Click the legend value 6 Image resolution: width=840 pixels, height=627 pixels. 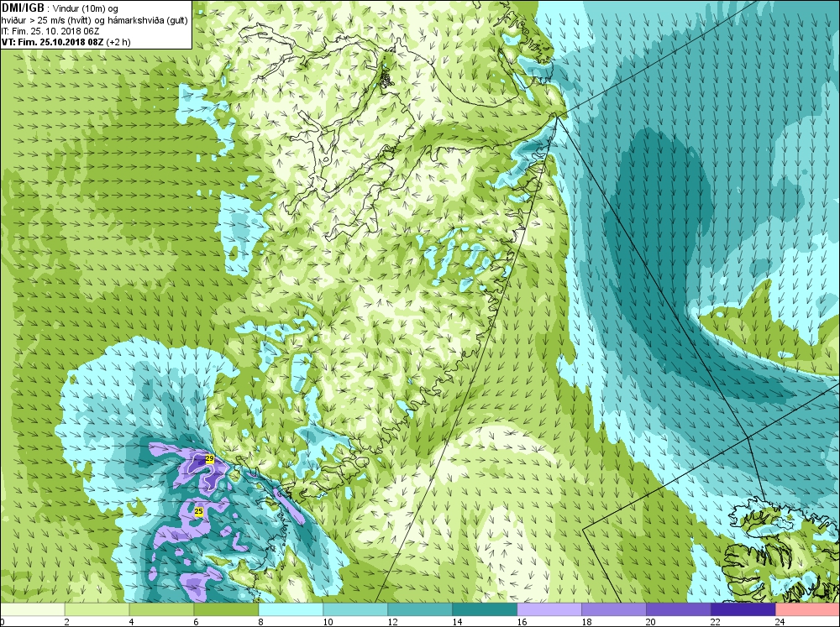tap(196, 622)
